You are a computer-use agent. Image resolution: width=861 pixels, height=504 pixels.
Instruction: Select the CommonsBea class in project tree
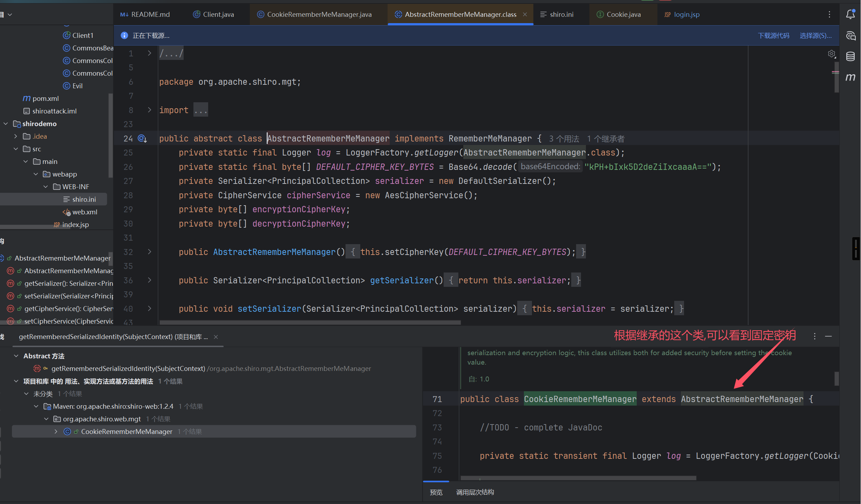(88, 48)
